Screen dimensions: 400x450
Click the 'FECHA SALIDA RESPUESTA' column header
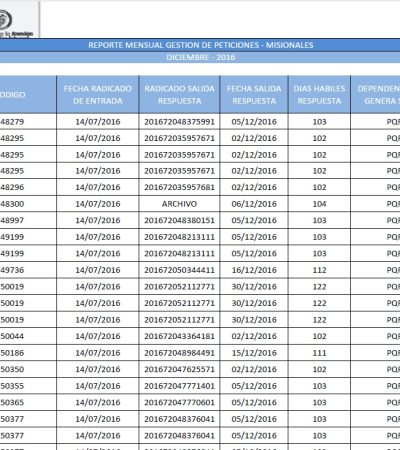coord(254,95)
